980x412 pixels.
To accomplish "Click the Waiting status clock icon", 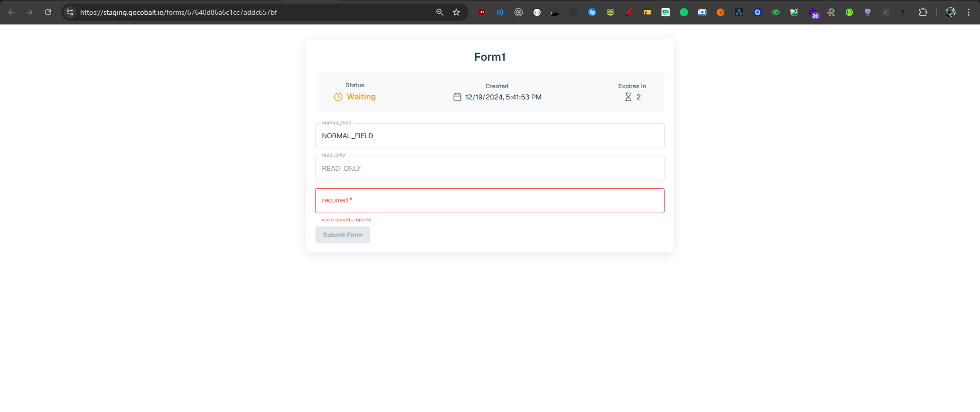I will coord(338,97).
